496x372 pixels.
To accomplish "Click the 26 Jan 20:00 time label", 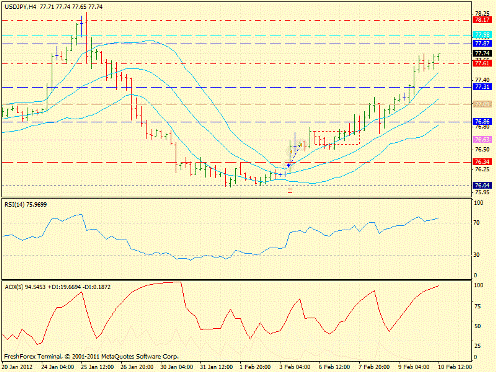I will coord(137,367).
